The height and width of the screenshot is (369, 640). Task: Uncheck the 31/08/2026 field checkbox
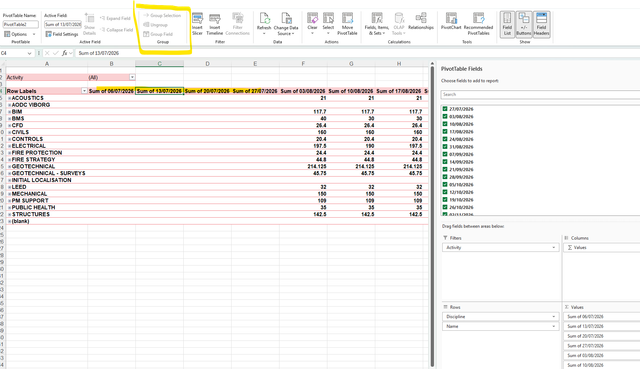coord(445,147)
